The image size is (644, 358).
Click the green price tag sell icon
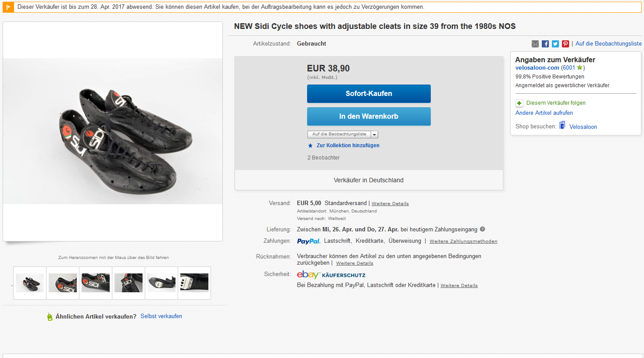pos(50,316)
